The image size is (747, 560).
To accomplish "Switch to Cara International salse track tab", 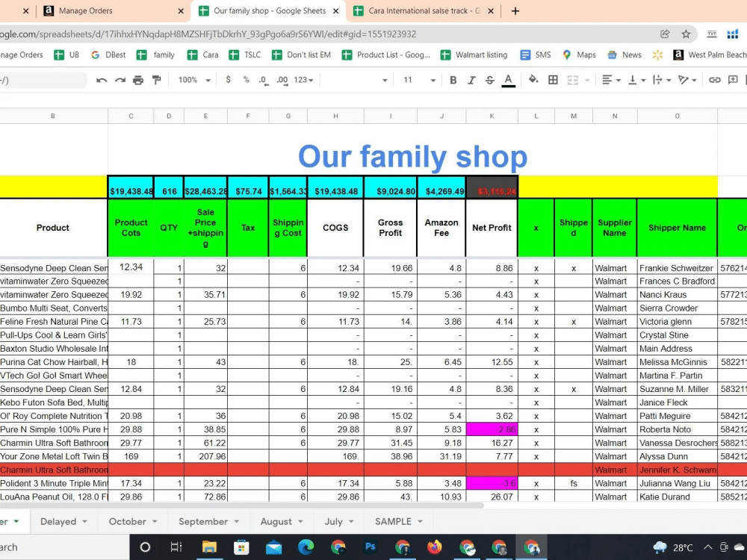I will 424,11.
